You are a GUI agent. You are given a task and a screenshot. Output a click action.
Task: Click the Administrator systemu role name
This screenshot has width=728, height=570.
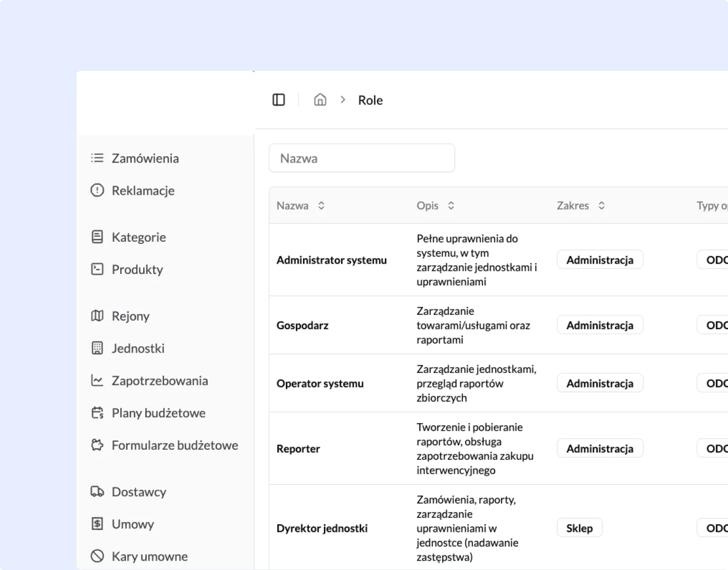tap(332, 260)
